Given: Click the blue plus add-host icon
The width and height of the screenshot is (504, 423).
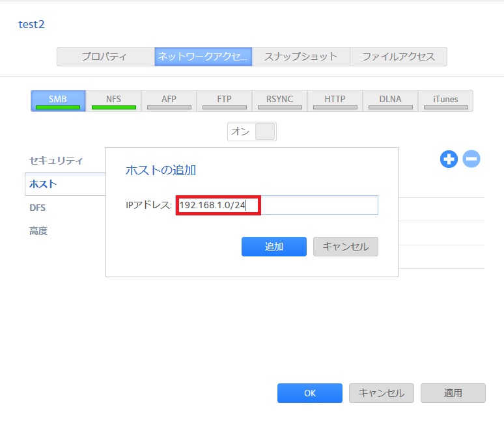Looking at the screenshot, I should pyautogui.click(x=449, y=159).
